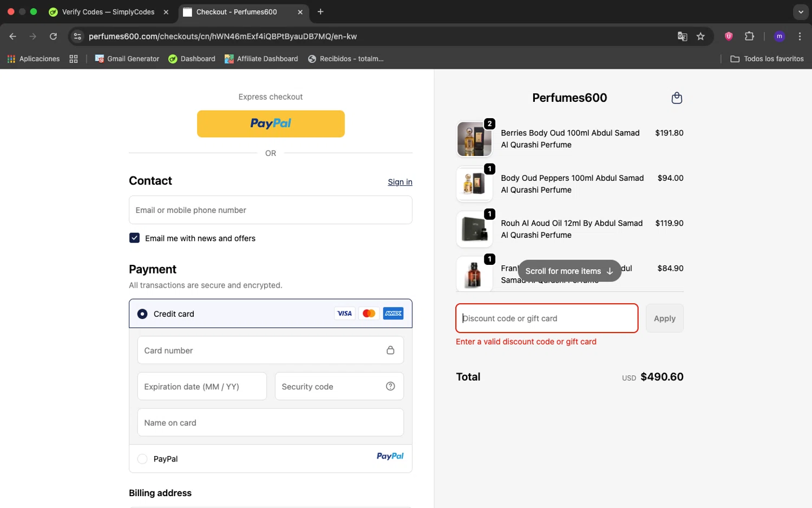Focus the Discount code or gift card field
Screen dimensions: 812x508
click(547, 318)
